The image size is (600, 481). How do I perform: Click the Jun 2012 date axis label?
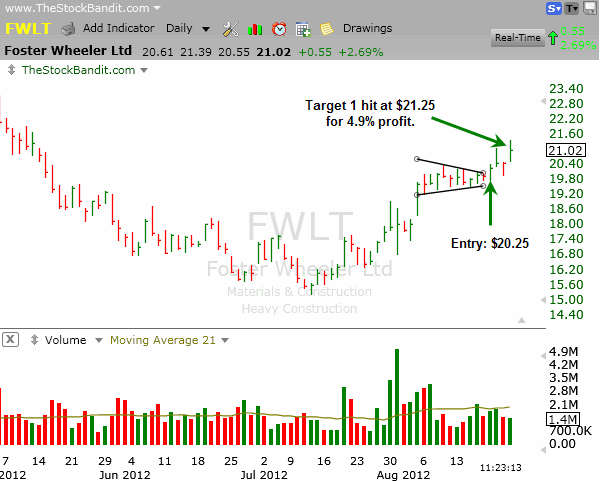(x=125, y=475)
